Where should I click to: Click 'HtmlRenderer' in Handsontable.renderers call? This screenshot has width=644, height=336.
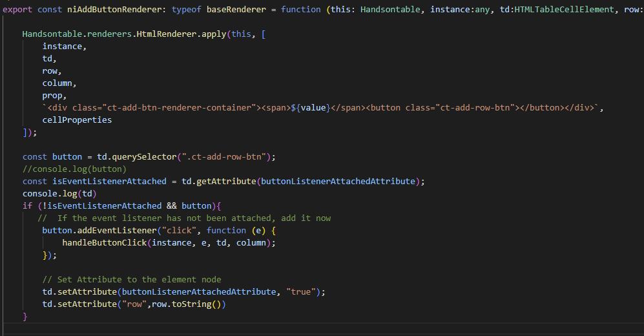[167, 34]
